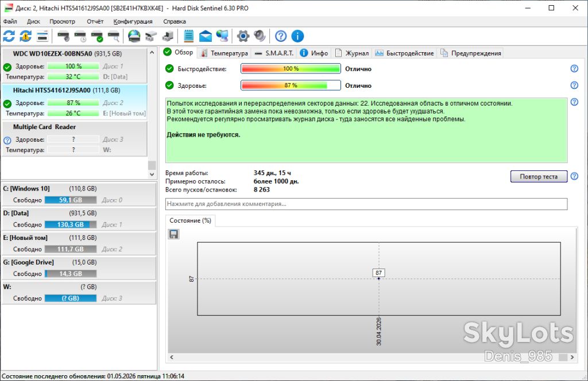Click the blue info toolbar icon
Screen dimensions: 588x381
pos(297,36)
